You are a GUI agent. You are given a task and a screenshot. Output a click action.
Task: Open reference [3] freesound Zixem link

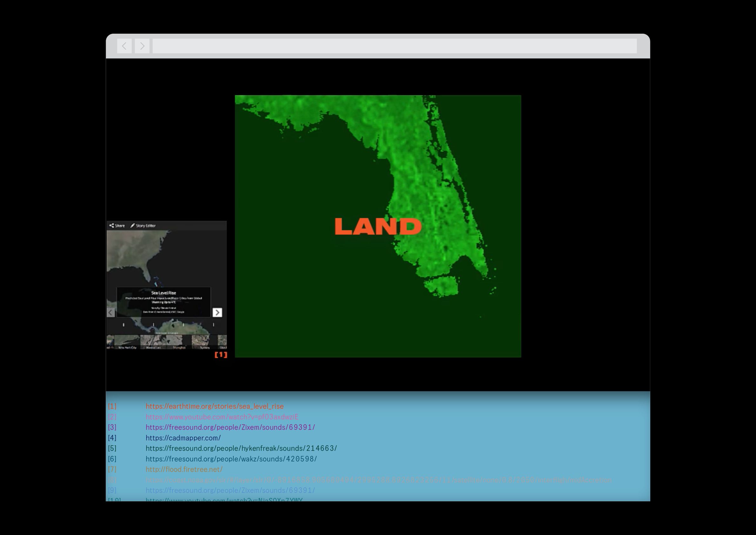tap(230, 427)
